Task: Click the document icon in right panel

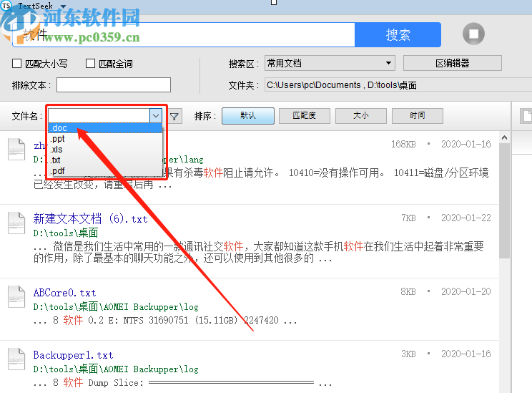Action: [x=526, y=116]
